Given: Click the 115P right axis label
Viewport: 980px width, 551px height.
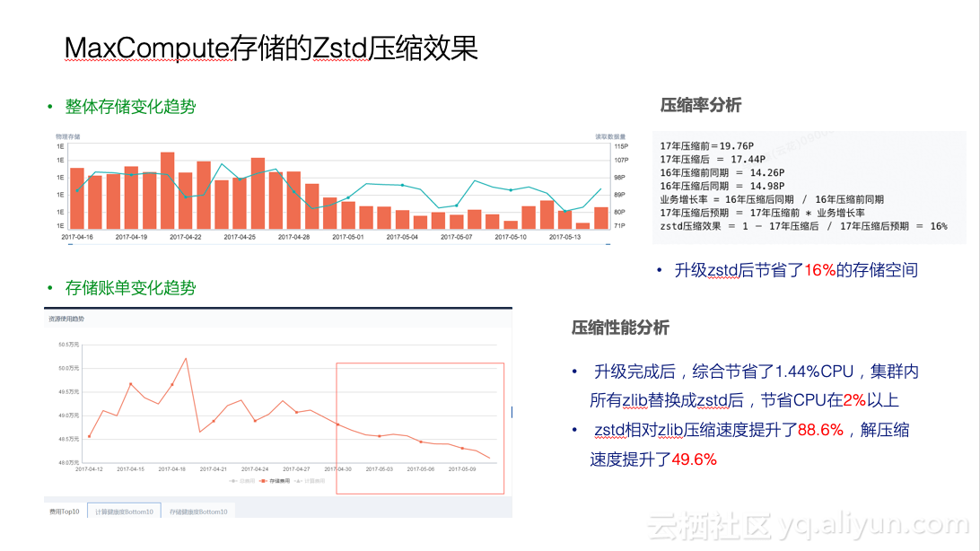Looking at the screenshot, I should click(621, 146).
